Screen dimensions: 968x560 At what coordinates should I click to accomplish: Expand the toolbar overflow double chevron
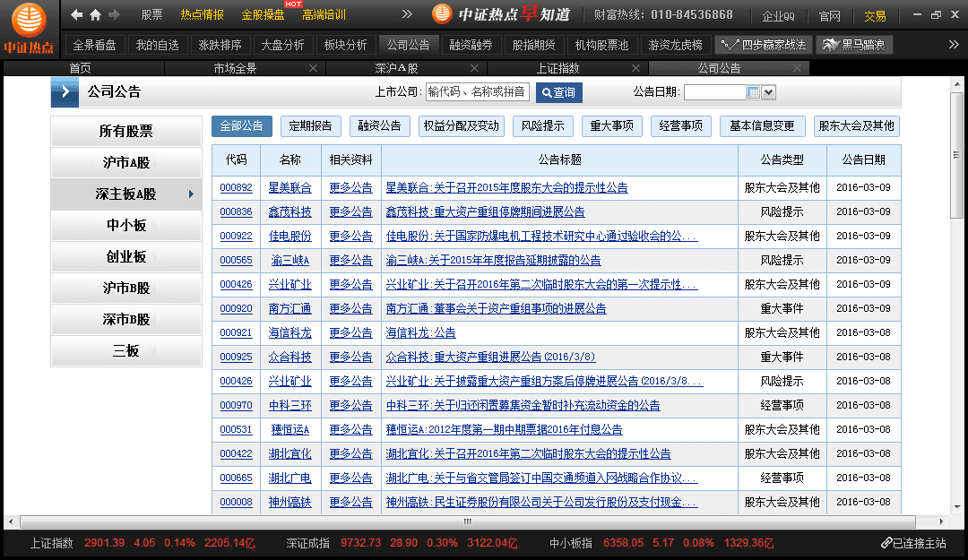coord(954,45)
